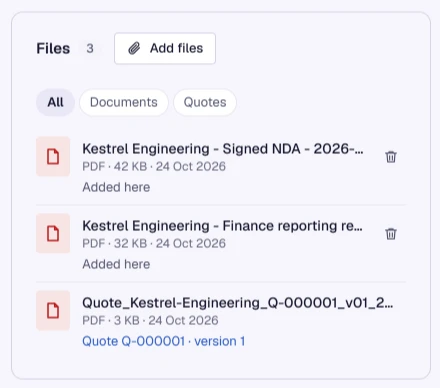The image size is (440, 388).
Task: Open Quote_Kestrel-Engineering_Q-000001 file name
Action: coord(238,303)
